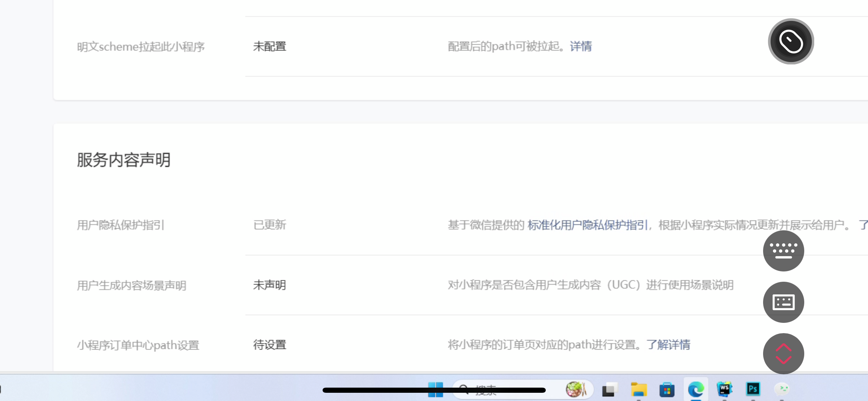Click the floating shortcut key panel button
The width and height of the screenshot is (868, 401).
click(783, 302)
